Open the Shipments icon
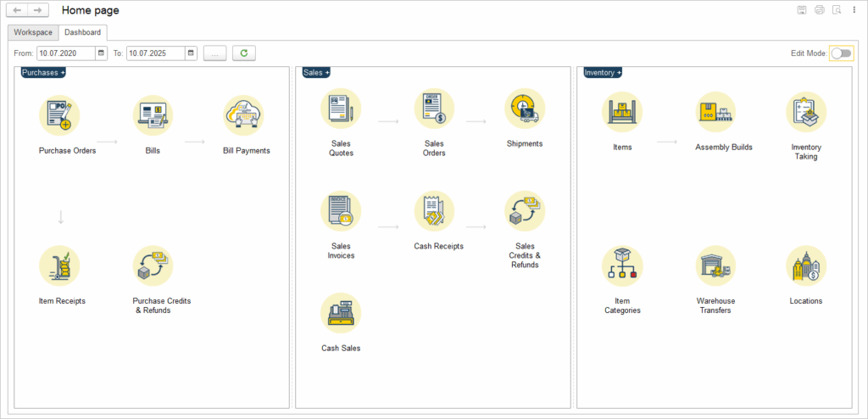868x419 pixels. point(525,109)
